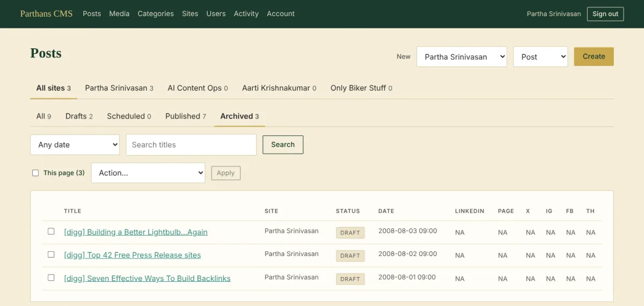Open the Any date filter dropdown

[75, 144]
